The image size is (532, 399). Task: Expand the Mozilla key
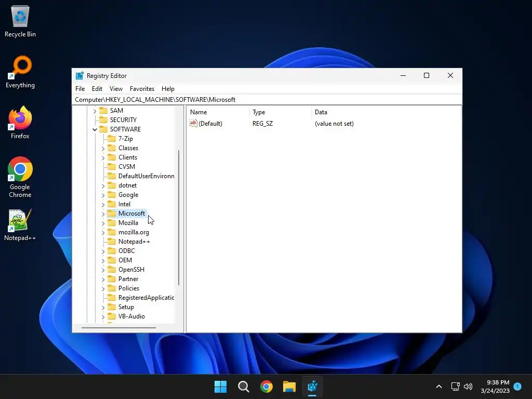point(103,223)
